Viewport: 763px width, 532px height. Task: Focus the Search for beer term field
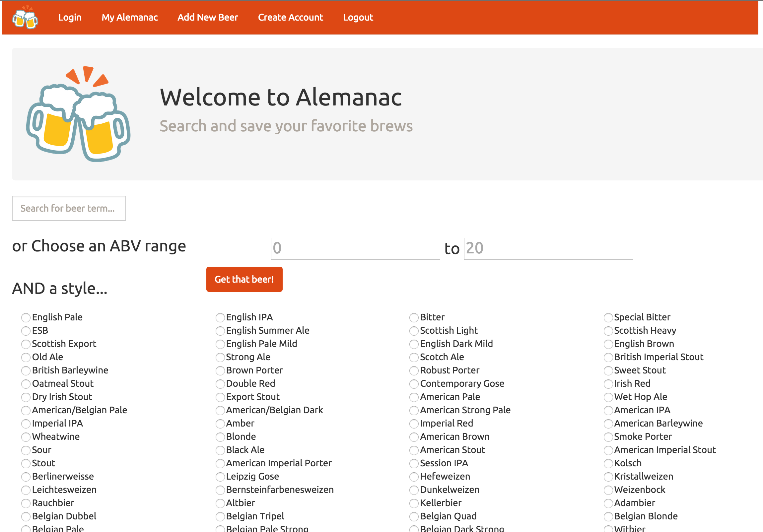tap(69, 208)
